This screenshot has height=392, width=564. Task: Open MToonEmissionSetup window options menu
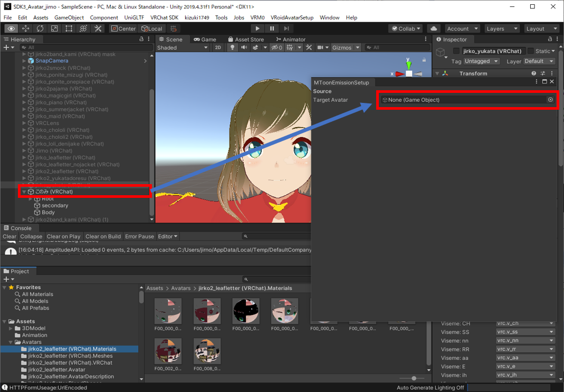[537, 82]
